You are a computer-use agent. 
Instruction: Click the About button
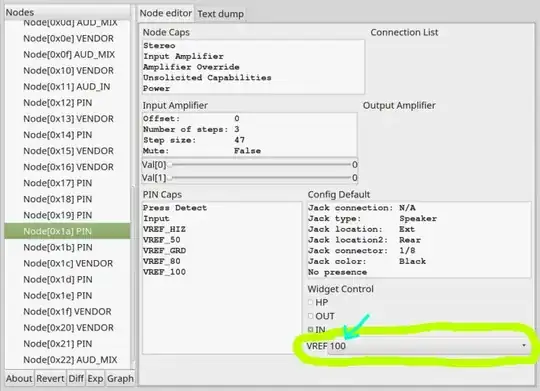[x=19, y=379]
